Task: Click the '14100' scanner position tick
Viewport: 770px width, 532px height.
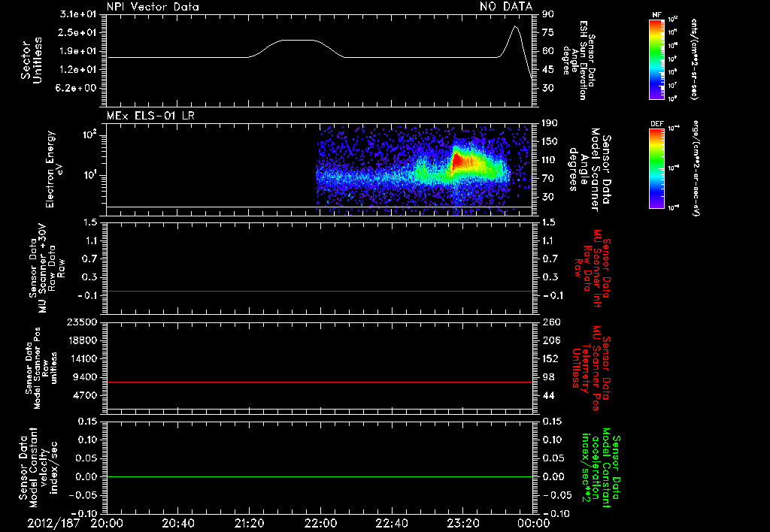Action: point(81,358)
